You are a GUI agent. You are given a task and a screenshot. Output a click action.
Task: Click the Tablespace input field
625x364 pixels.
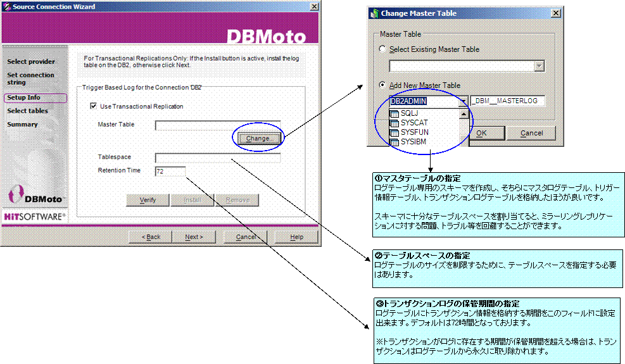pos(218,158)
